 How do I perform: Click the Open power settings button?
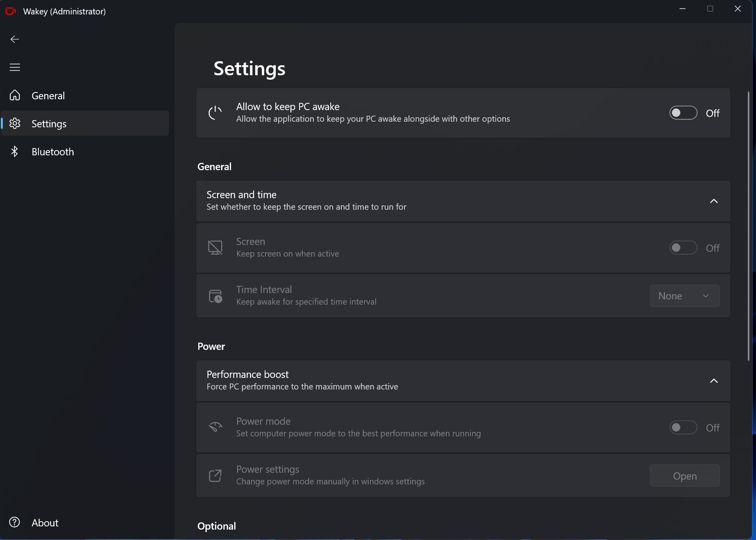click(684, 476)
